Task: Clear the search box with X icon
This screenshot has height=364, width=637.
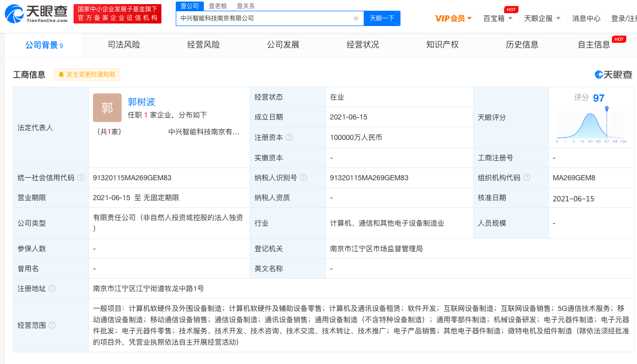Action: pos(356,18)
